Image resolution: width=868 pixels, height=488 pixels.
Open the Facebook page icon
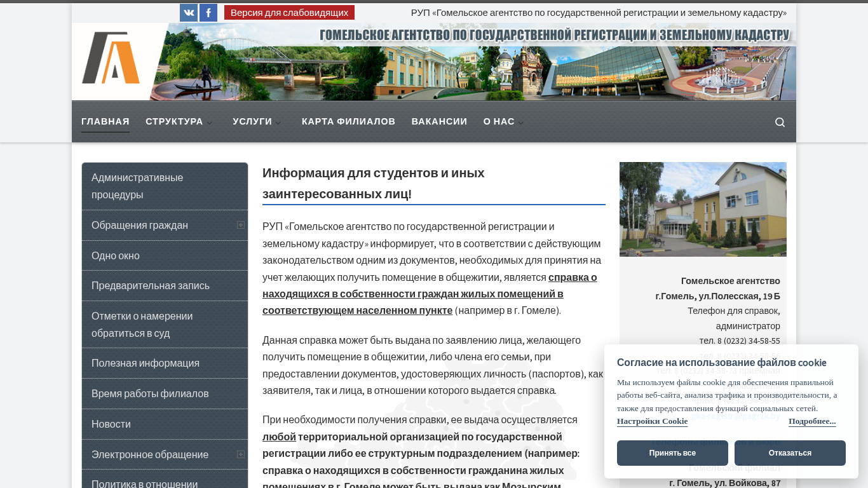click(x=208, y=13)
